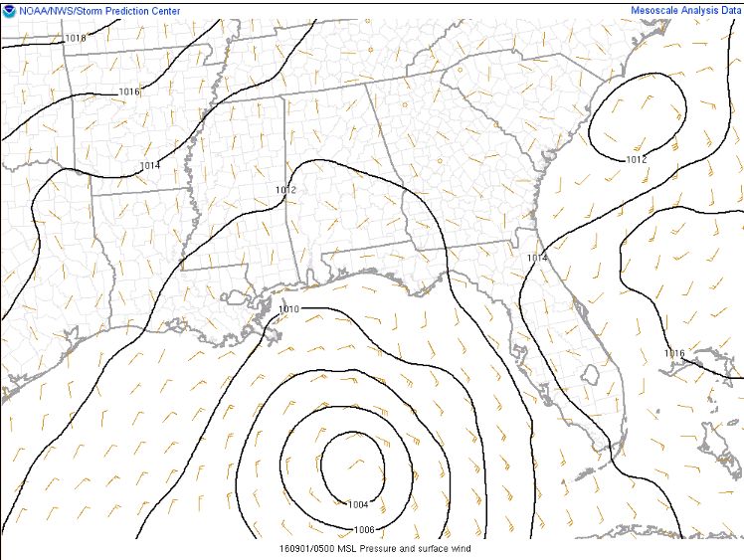Click the 1012 isobar label over Alabama
Image resolution: width=744 pixels, height=560 pixels.
pos(285,190)
